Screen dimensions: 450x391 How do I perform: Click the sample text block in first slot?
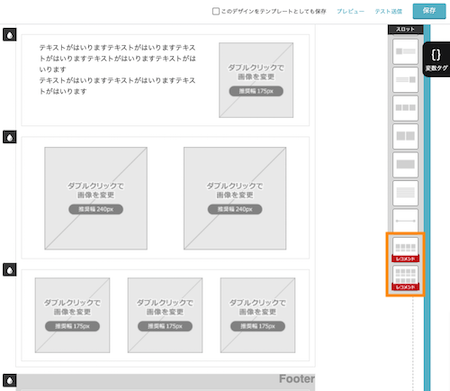(117, 69)
